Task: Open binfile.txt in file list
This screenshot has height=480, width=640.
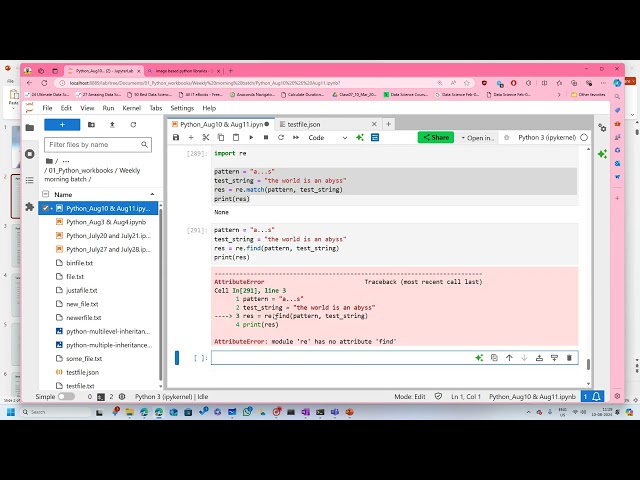Action: pyautogui.click(x=80, y=263)
